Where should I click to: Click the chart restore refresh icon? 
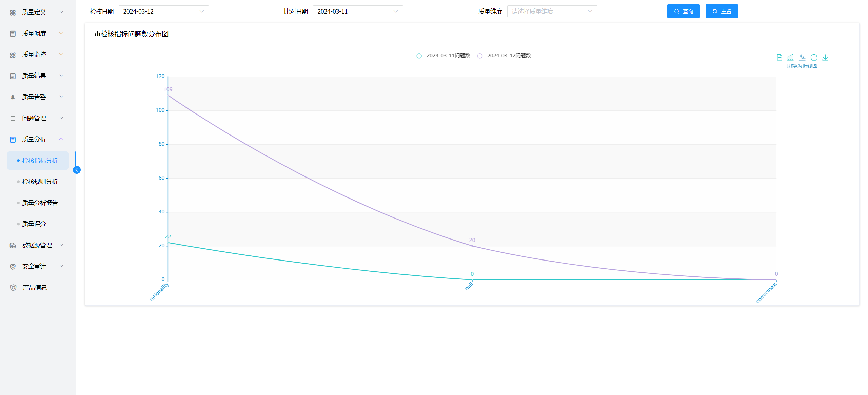click(814, 58)
